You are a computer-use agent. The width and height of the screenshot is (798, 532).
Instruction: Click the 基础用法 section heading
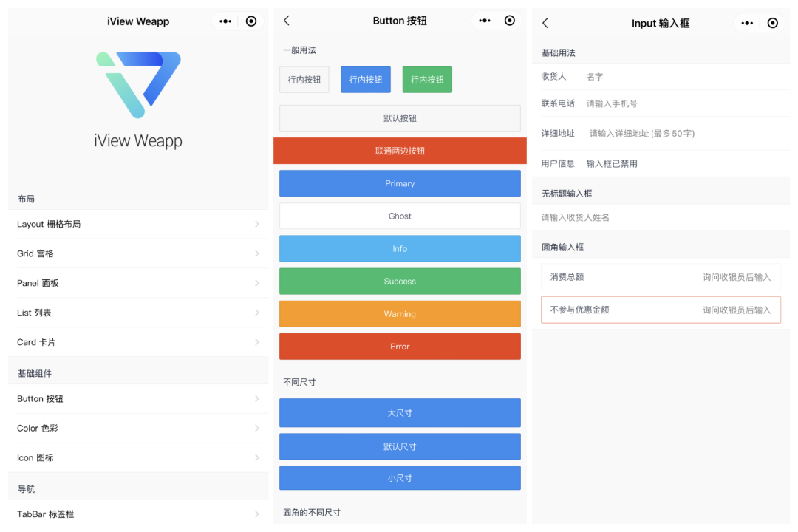tap(559, 53)
